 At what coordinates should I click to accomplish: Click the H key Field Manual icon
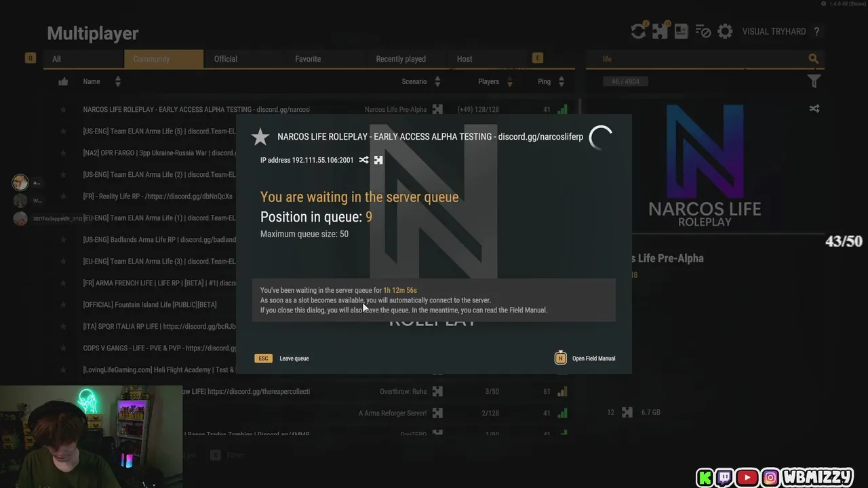tap(560, 358)
